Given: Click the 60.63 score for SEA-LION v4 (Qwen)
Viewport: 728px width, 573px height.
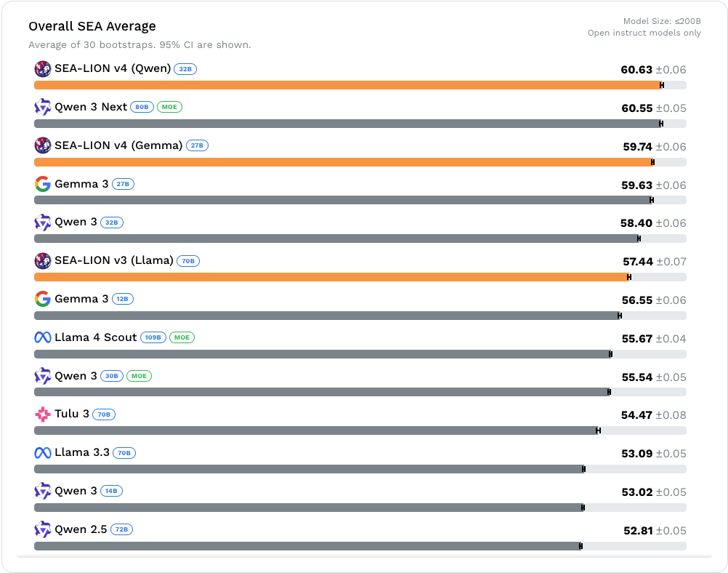Looking at the screenshot, I should pos(636,70).
